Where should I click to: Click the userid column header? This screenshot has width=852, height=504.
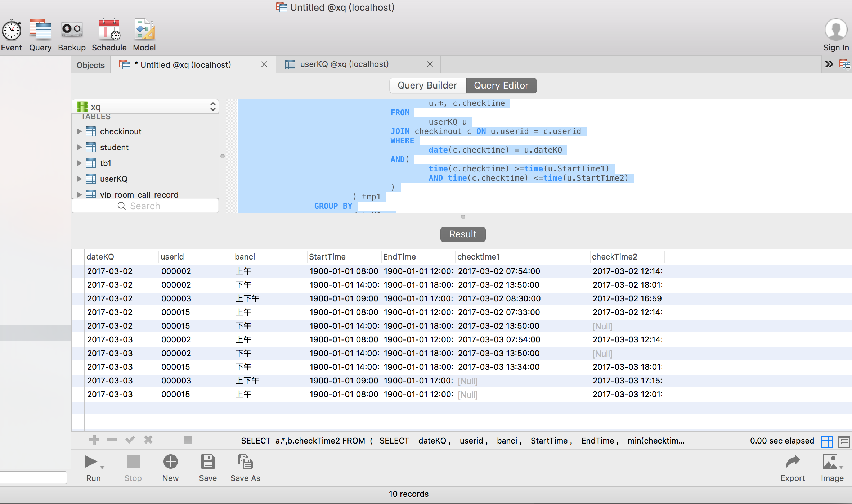click(196, 257)
